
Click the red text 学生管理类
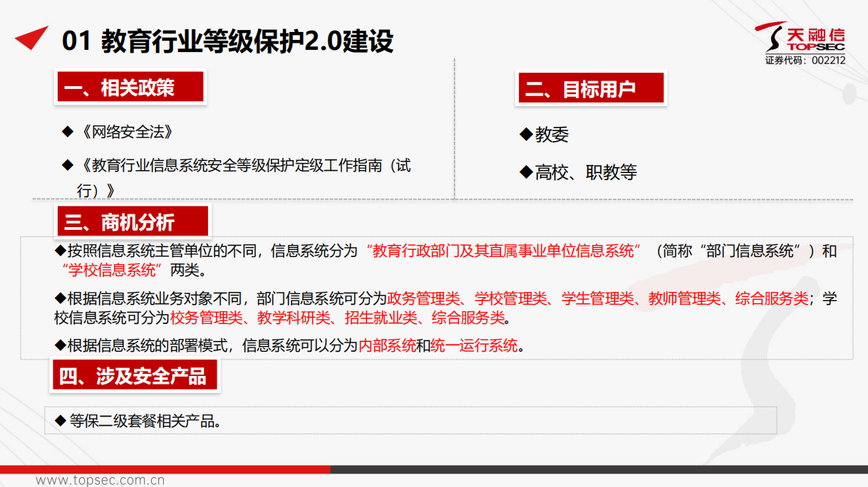(x=596, y=298)
